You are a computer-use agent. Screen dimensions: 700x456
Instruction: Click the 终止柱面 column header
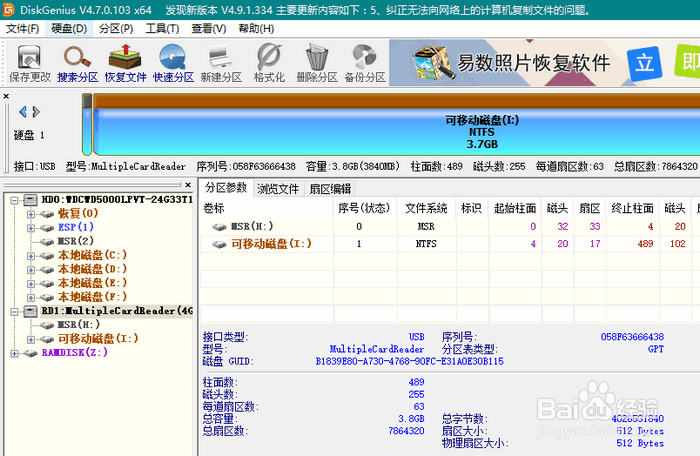pos(632,208)
